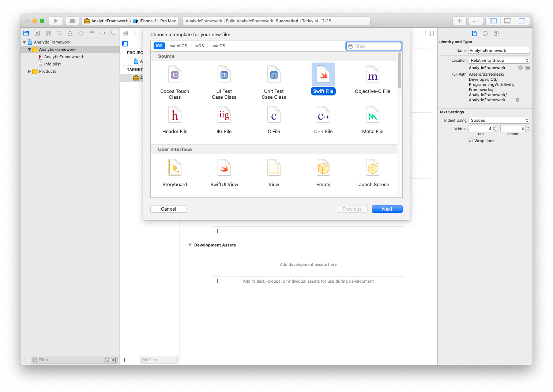Choose folder icon beside AnalyticFramework location
The height and width of the screenshot is (392, 553).
click(x=528, y=68)
